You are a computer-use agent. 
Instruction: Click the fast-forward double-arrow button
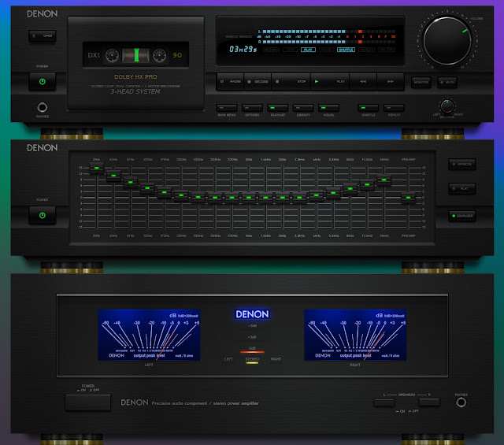click(x=391, y=82)
